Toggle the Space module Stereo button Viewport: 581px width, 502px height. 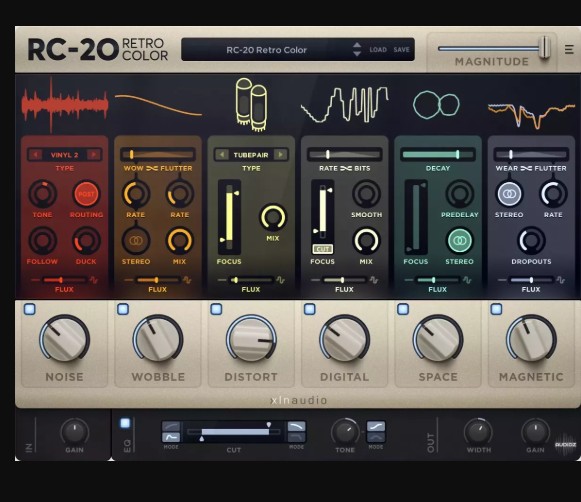pos(459,241)
